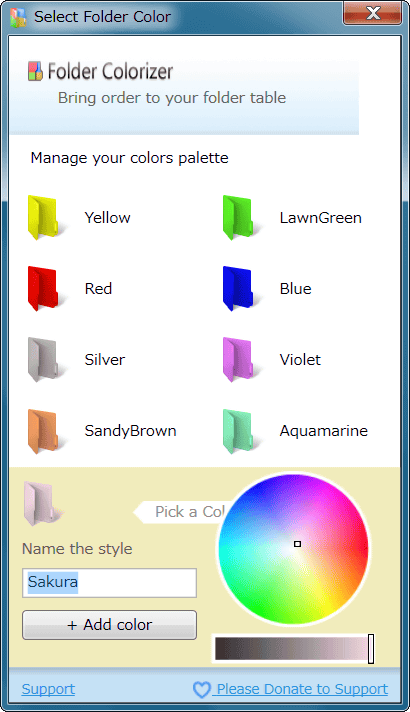Click the color wheel selection marker
The width and height of the screenshot is (410, 712).
point(297,544)
